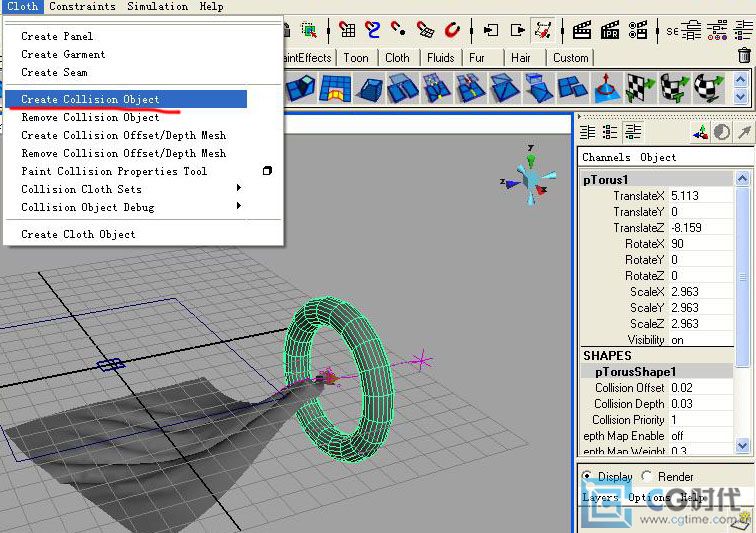Open the Constraints menu

click(x=82, y=6)
